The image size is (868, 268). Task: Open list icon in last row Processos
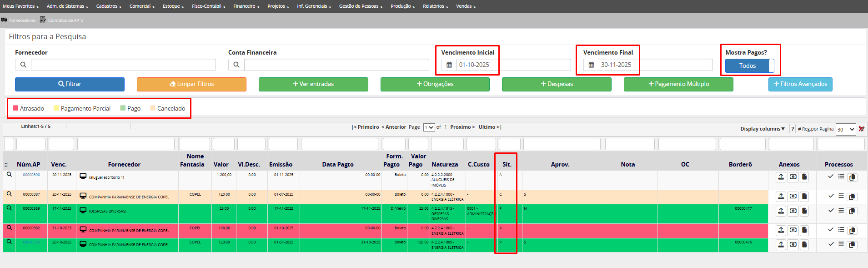(841, 244)
